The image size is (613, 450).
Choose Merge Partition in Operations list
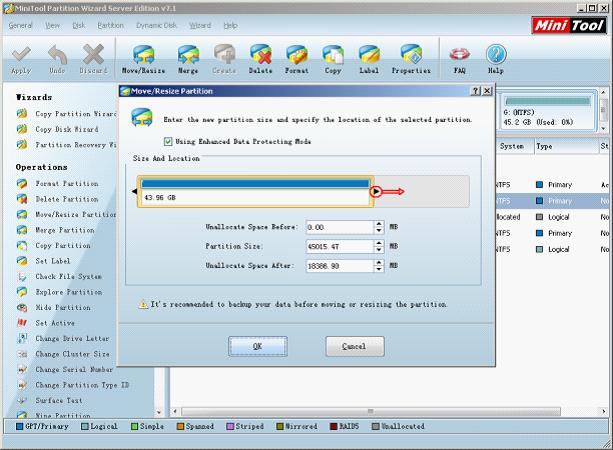click(x=56, y=230)
